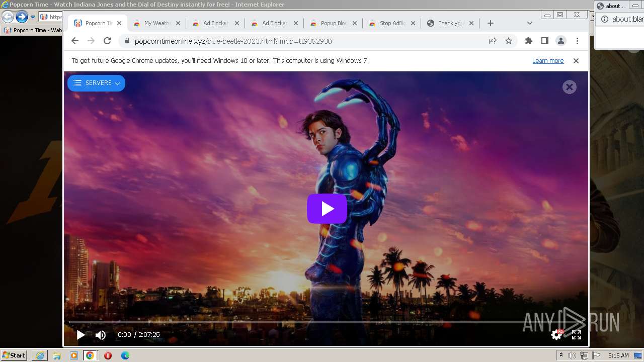Viewport: 644px width, 362px height.
Task: Dismiss the Chrome update notice bar
Action: pyautogui.click(x=576, y=61)
